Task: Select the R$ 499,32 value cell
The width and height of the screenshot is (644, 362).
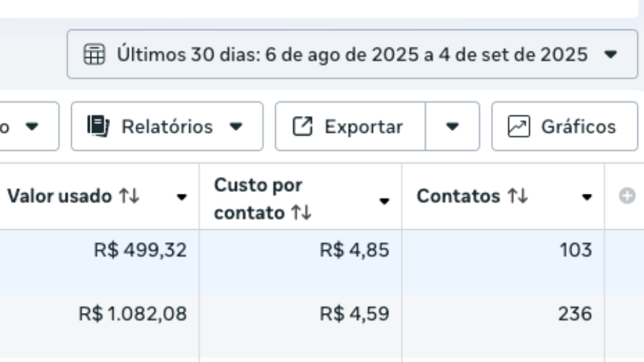Action: (x=140, y=250)
